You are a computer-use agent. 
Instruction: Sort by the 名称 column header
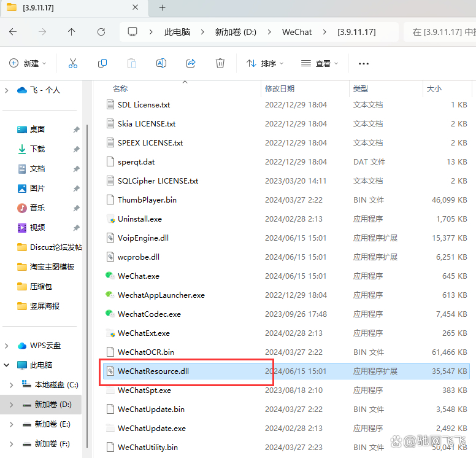(120, 89)
